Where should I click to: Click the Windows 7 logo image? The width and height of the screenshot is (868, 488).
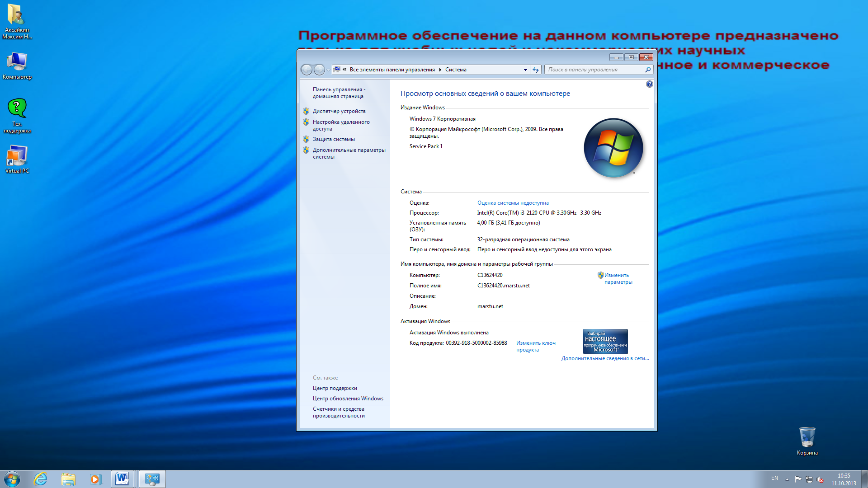[613, 148]
